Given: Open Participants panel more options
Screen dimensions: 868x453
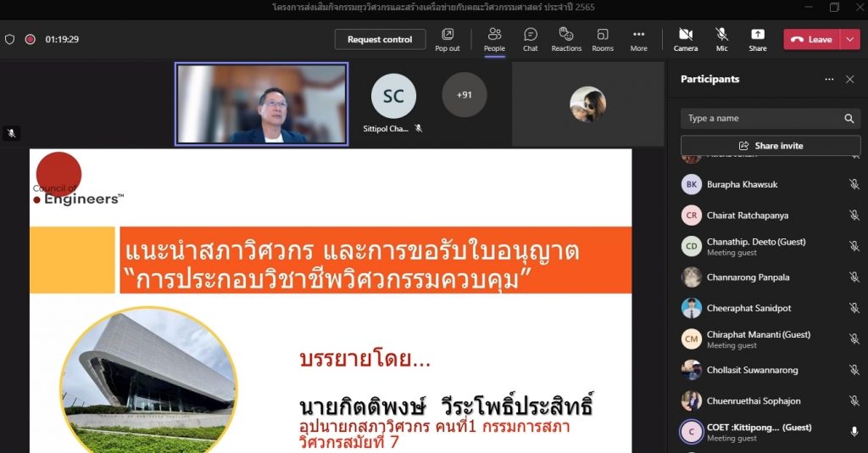Looking at the screenshot, I should (829, 79).
